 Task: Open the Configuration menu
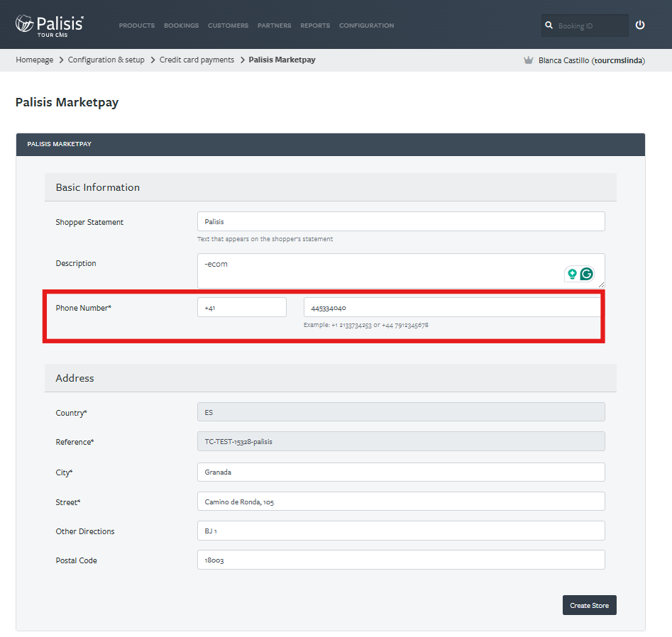[366, 26]
